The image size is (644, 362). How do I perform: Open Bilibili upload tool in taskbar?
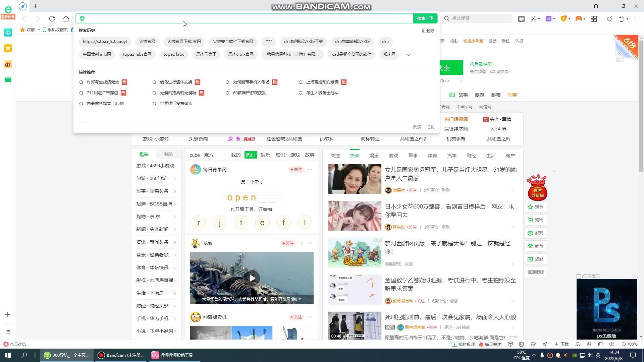[x=174, y=355]
